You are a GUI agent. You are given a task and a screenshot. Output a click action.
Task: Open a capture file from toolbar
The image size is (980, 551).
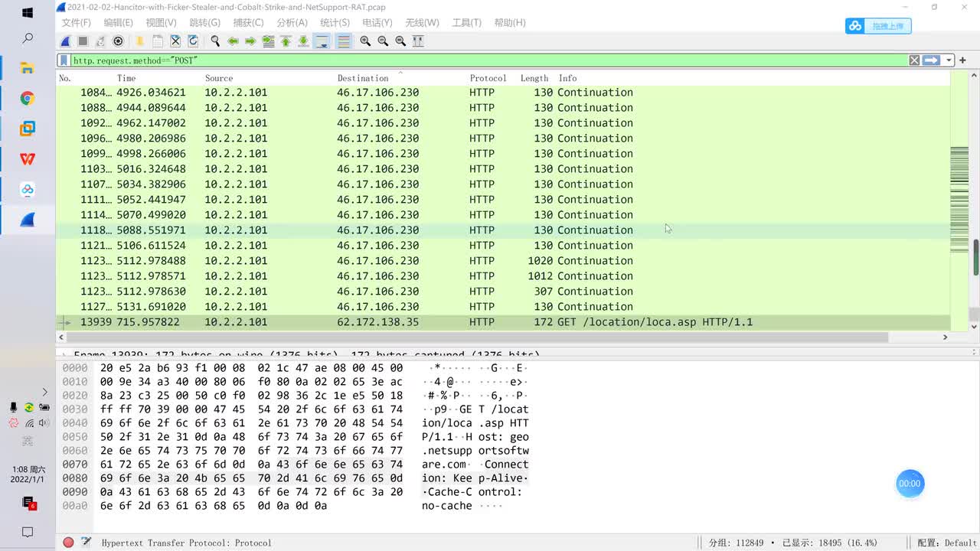140,41
